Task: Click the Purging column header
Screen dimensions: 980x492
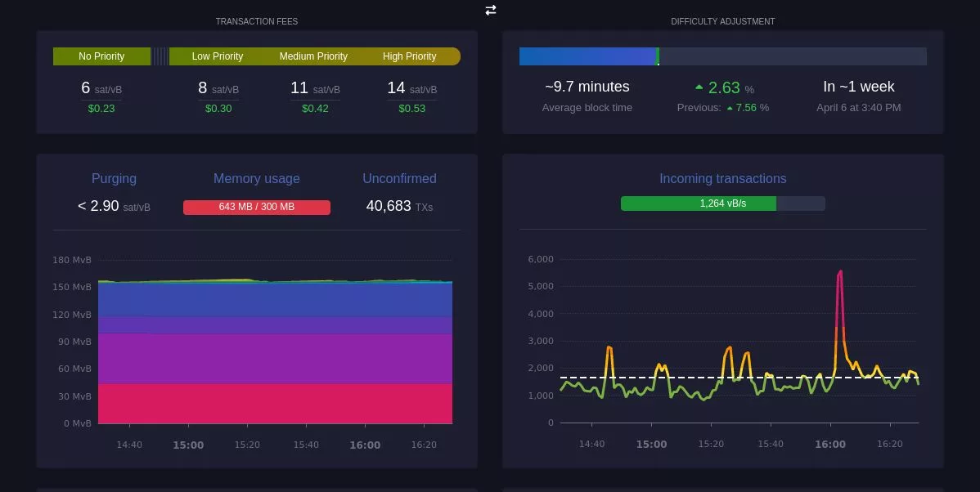Action: 114,178
